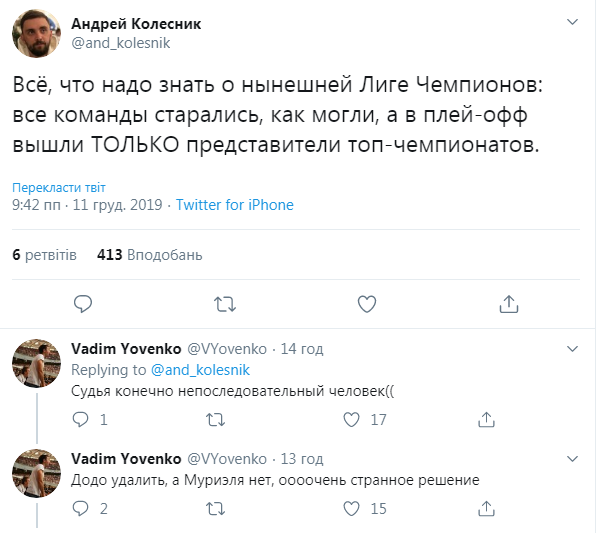The width and height of the screenshot is (598, 533).
Task: Like Vadim's reply with 17 likes
Action: pyautogui.click(x=351, y=420)
